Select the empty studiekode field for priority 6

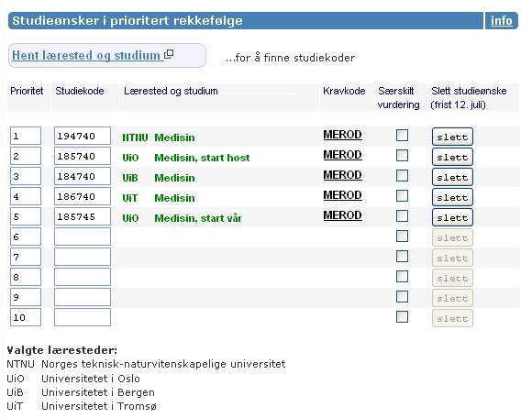(83, 236)
